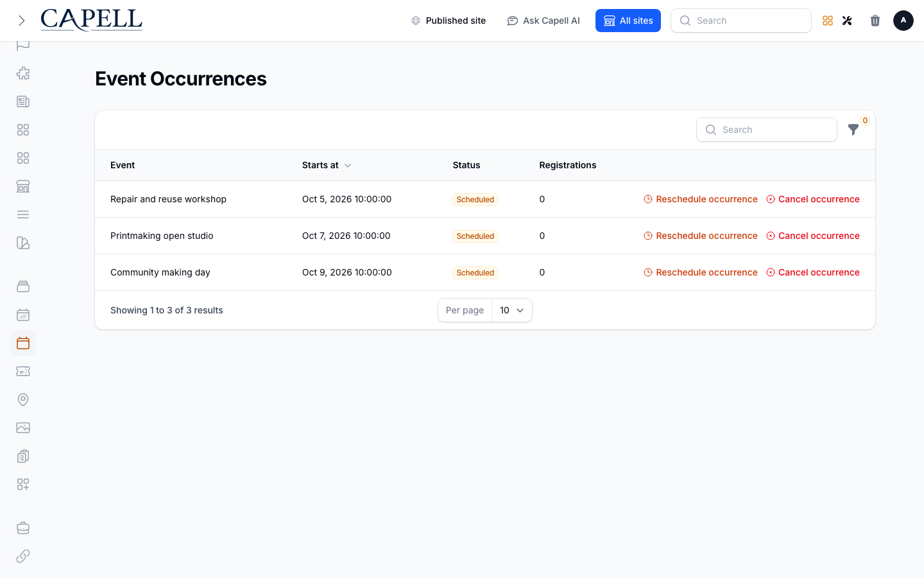
Task: Click the Oct 9, 2026 10:00:00 cell
Action: (346, 272)
